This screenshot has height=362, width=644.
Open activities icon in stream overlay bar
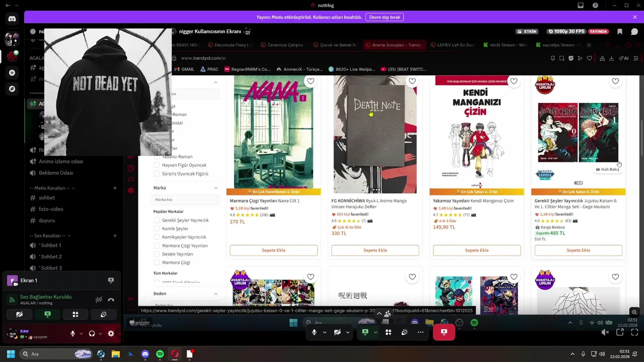pyautogui.click(x=388, y=332)
